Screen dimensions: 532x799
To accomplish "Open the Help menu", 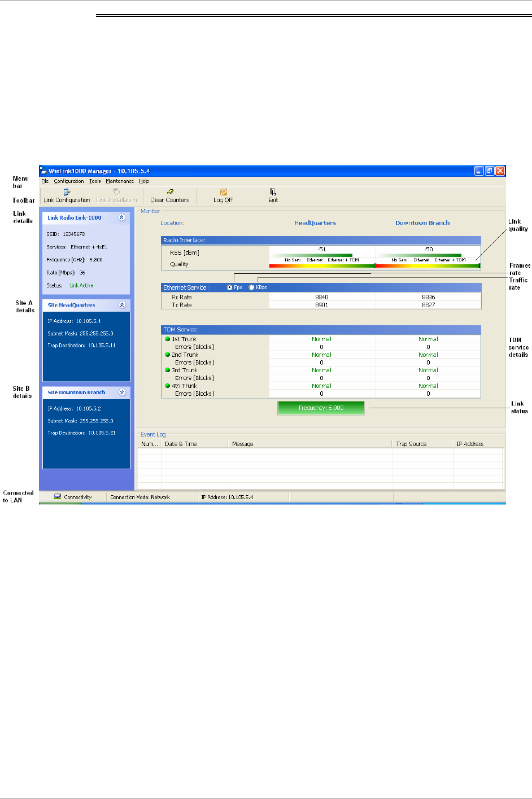I will pos(144,181).
